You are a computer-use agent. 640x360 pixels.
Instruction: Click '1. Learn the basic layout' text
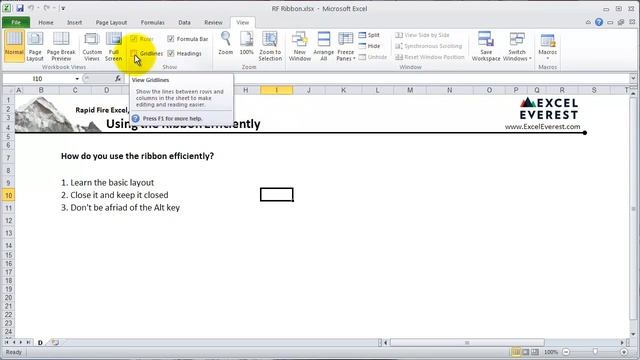[107, 182]
